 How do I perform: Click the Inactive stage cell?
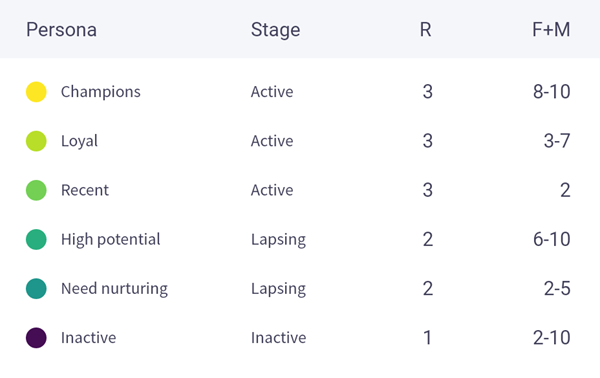click(x=279, y=338)
